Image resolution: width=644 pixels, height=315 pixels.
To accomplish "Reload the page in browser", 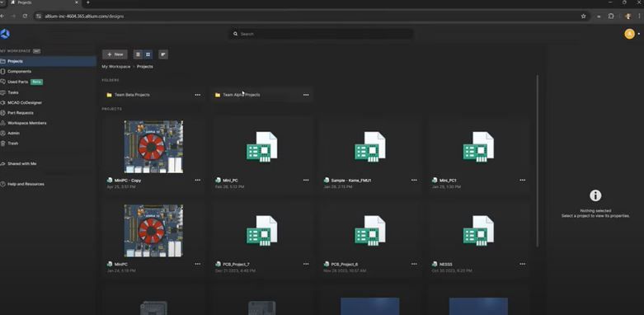I will point(25,16).
